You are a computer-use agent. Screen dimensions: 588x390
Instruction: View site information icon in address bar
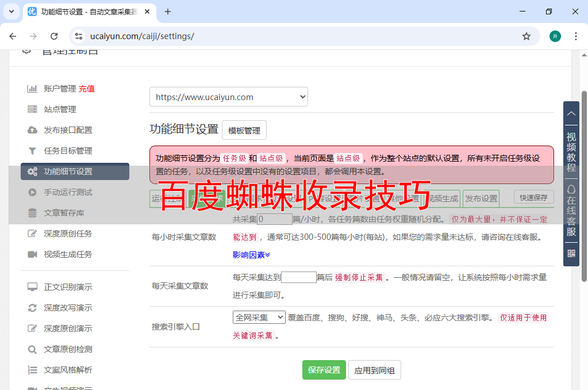[79, 36]
